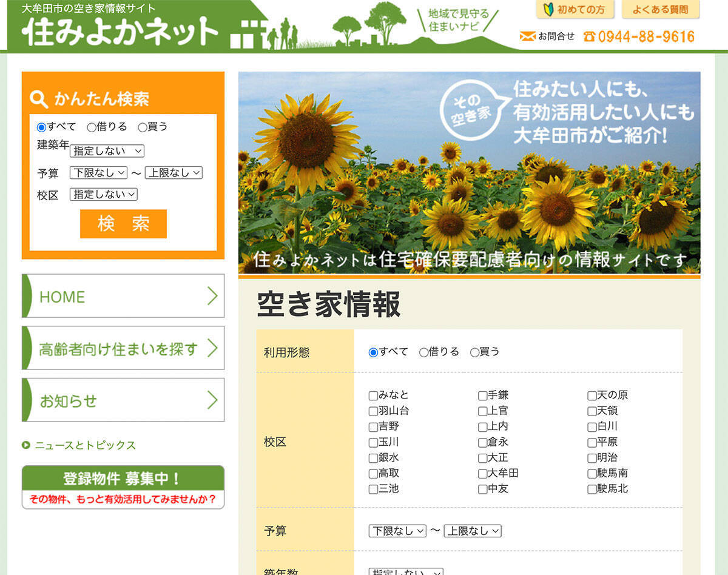
Task: Choose 買う in 利用形態 row
Action: [x=474, y=352]
